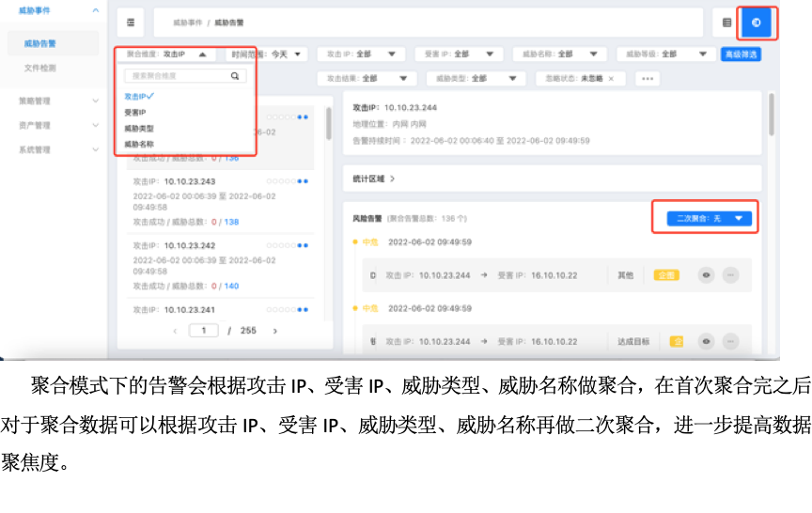This screenshot has width=812, height=513.
Task: Go to previous page arrow in pagination
Action: coord(175,331)
